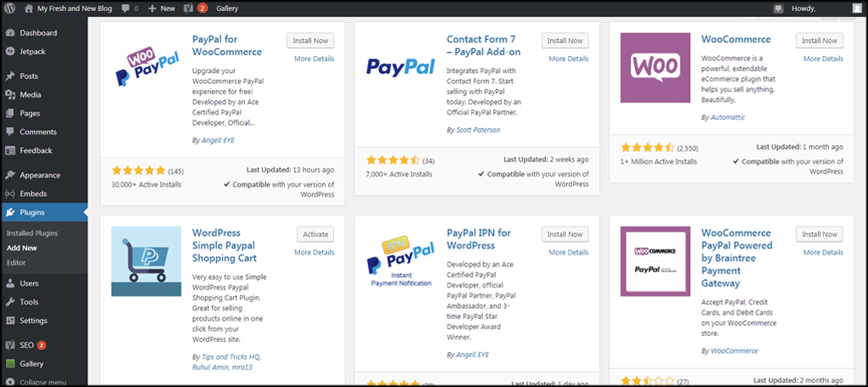
Task: Collapse the admin sidebar menu
Action: point(37,382)
